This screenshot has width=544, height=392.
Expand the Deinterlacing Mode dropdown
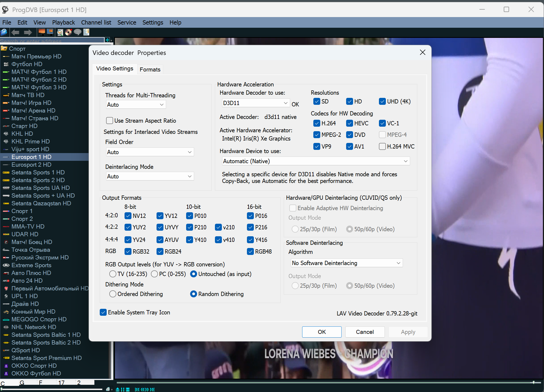150,176
